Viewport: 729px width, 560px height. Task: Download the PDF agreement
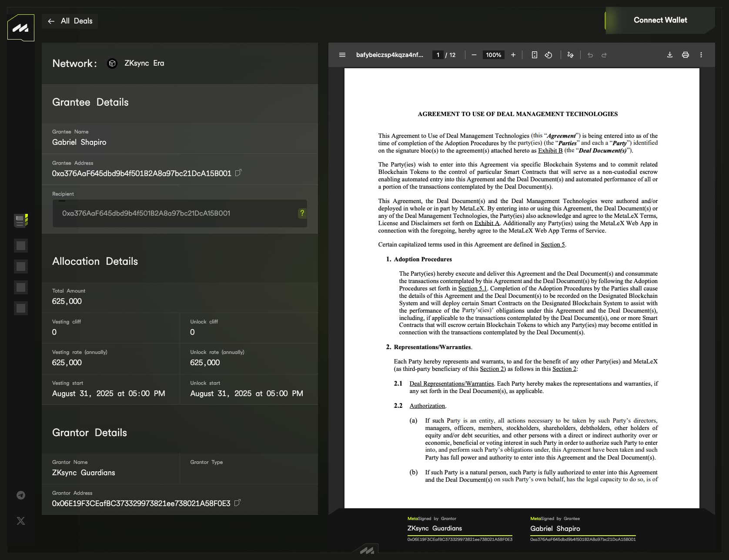(x=670, y=55)
